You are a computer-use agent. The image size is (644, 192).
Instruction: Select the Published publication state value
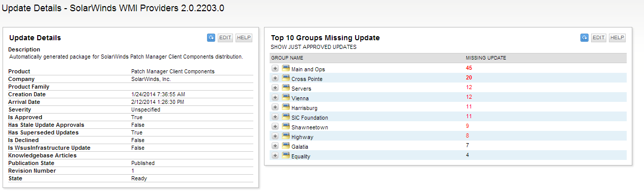coord(143,163)
